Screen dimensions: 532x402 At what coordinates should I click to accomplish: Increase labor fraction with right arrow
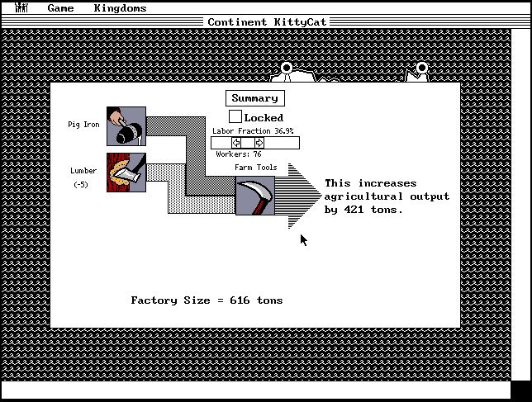(259, 143)
